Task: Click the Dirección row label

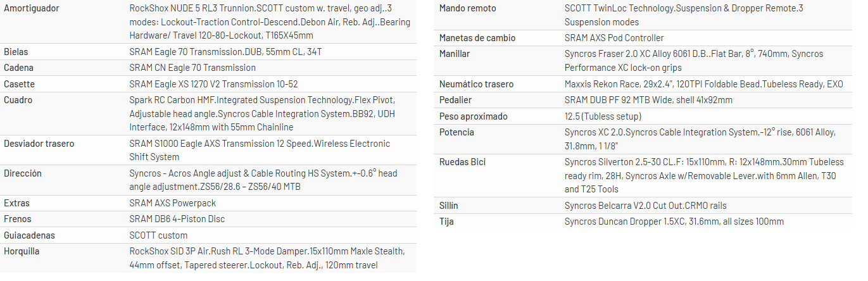Action: click(23, 173)
